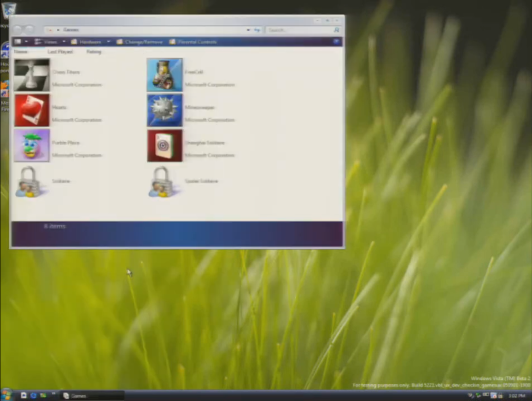Click the Minesweeper title text
Viewport: 532px width, 401px height.
tap(200, 107)
